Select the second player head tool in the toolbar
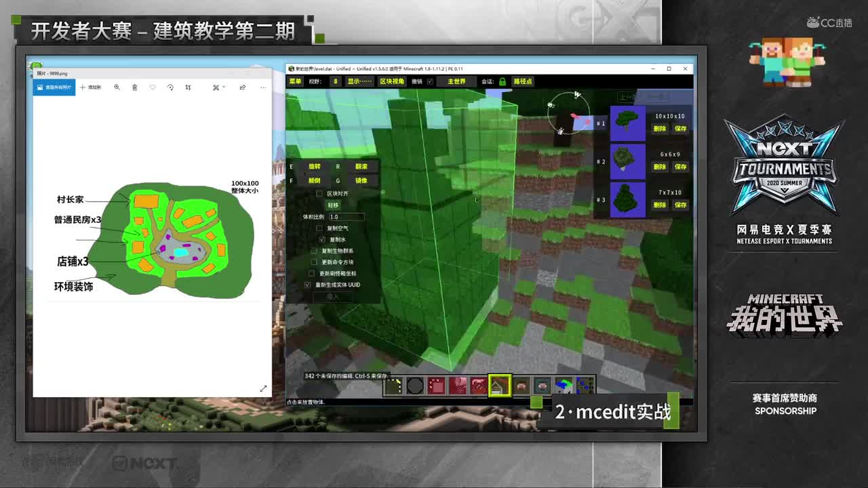868x488 pixels. pos(542,386)
